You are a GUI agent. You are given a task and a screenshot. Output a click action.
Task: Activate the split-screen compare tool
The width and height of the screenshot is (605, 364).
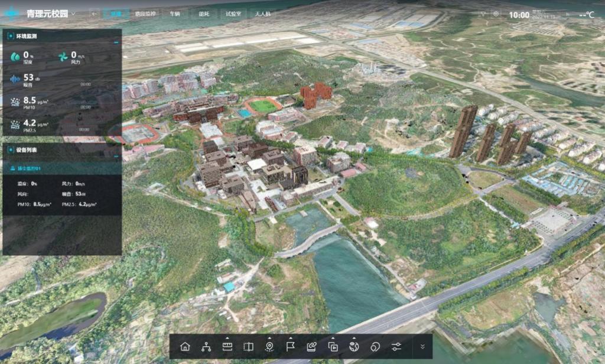(248, 347)
